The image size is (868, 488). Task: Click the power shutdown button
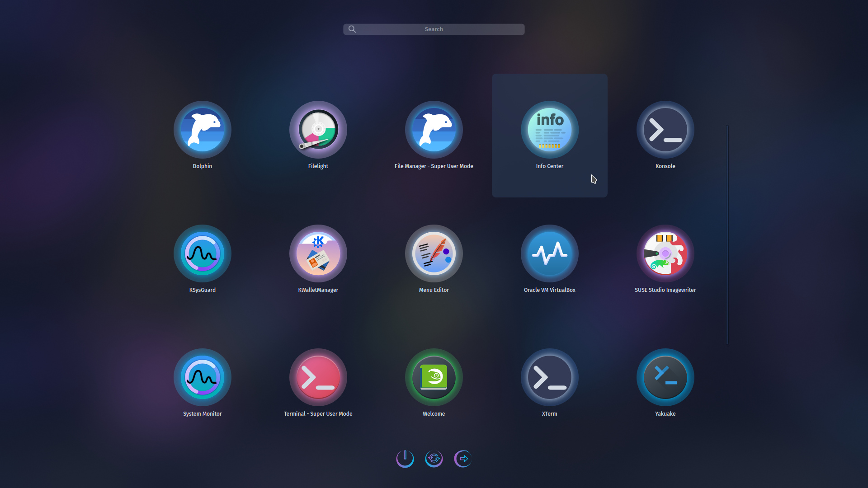(x=405, y=459)
